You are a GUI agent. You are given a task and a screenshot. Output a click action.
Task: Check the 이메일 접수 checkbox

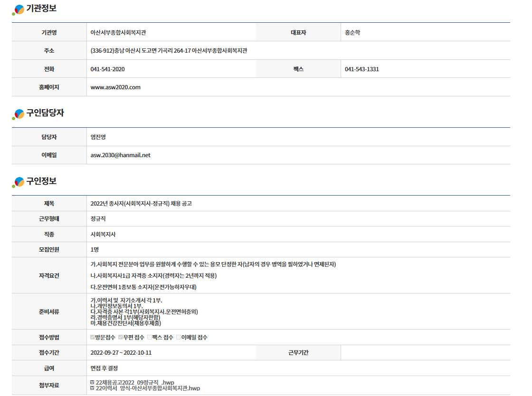(x=179, y=337)
